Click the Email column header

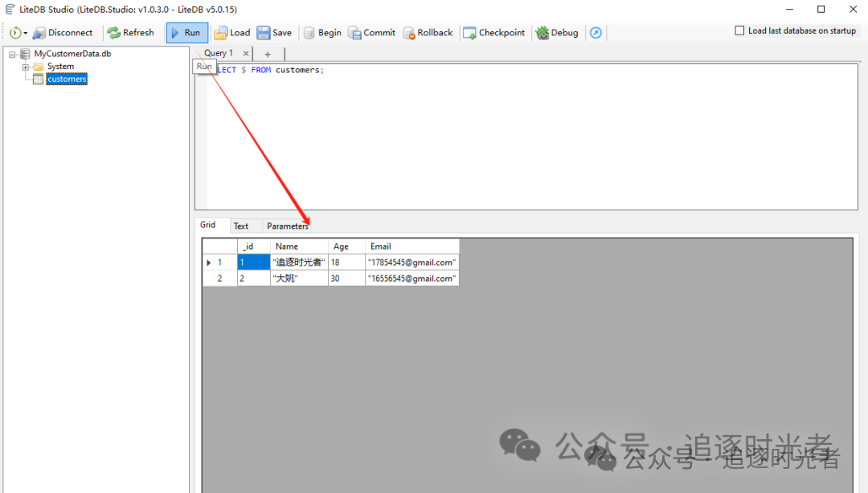tap(411, 246)
